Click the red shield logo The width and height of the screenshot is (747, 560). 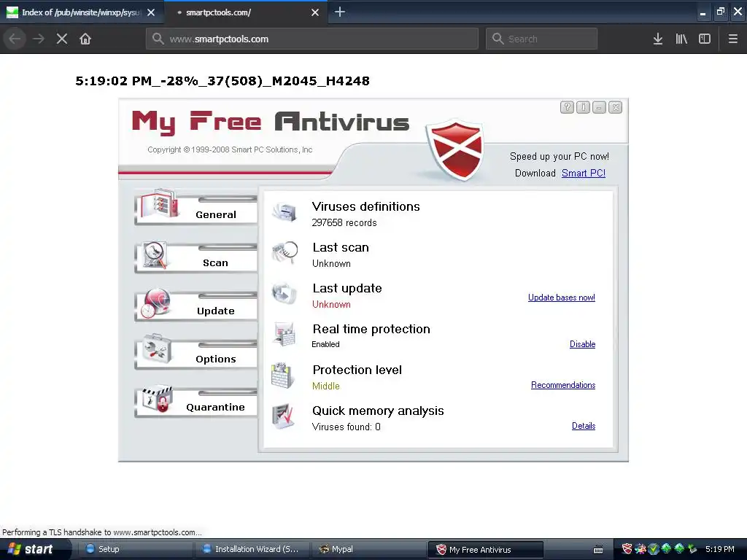(457, 149)
